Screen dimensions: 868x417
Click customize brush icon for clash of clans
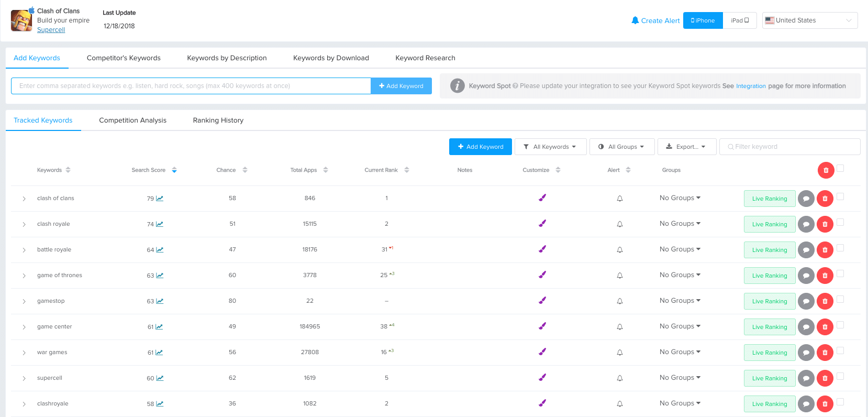pos(542,197)
